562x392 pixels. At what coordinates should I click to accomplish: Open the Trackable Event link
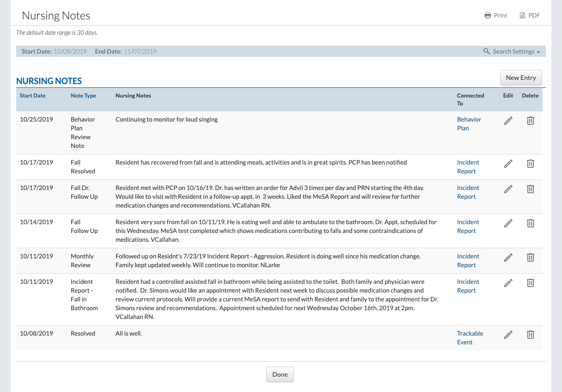470,337
